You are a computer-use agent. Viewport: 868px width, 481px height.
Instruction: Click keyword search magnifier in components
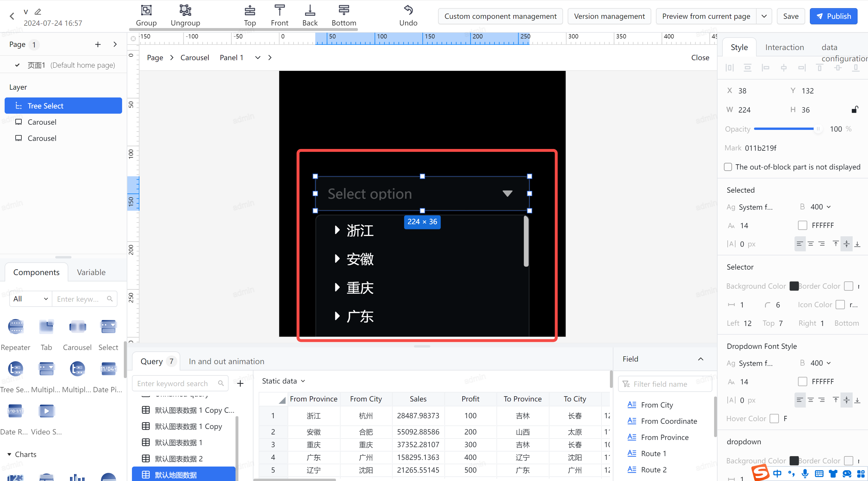click(x=109, y=299)
